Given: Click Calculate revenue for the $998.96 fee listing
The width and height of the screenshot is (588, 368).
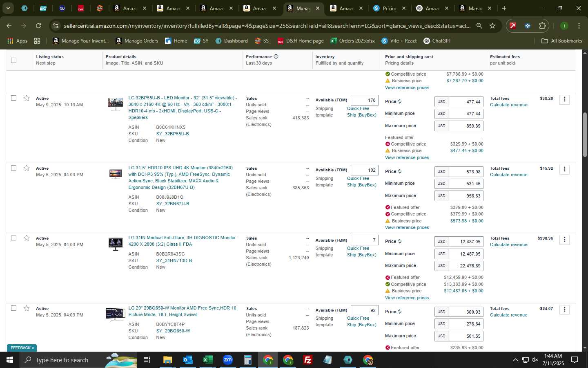Looking at the screenshot, I should pyautogui.click(x=508, y=245).
